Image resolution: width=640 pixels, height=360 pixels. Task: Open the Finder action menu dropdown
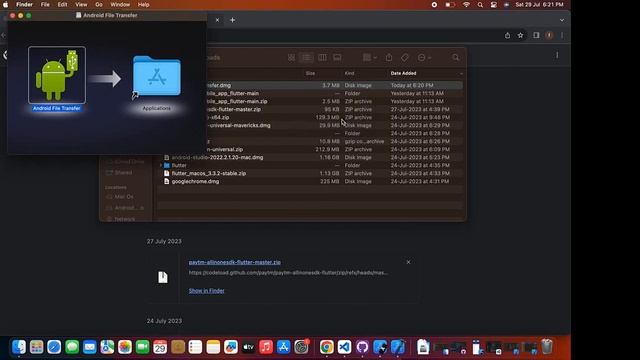tap(424, 58)
